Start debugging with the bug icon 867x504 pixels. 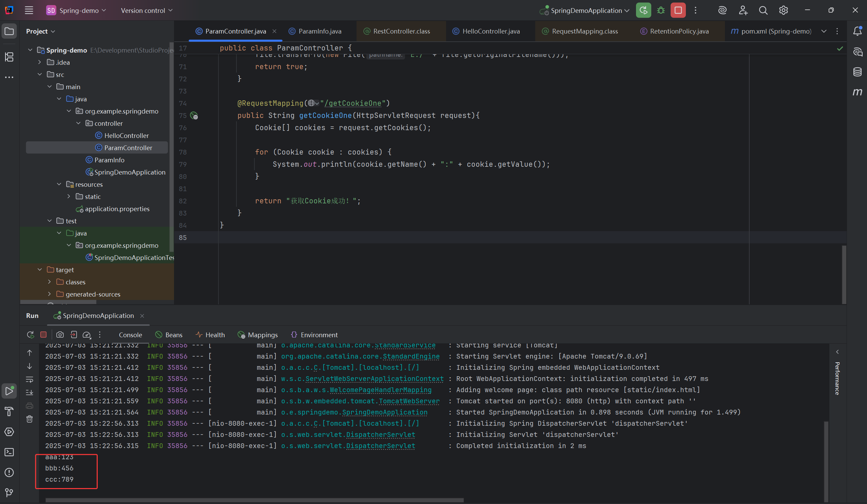[661, 10]
